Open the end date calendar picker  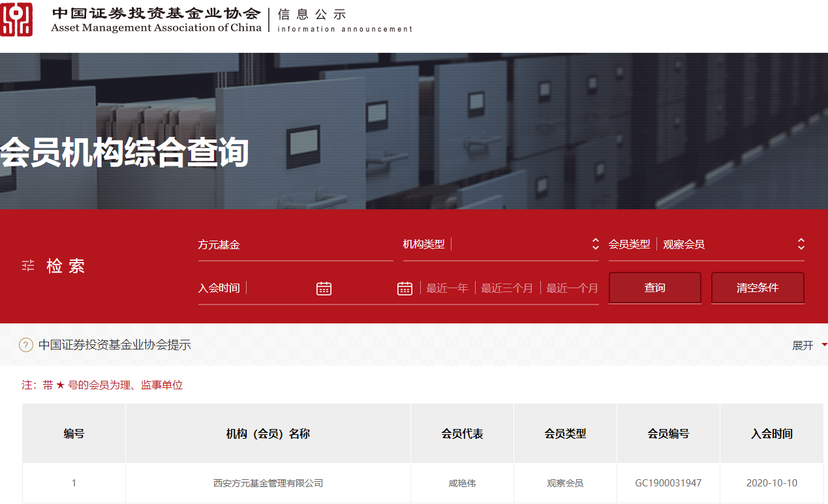click(405, 288)
